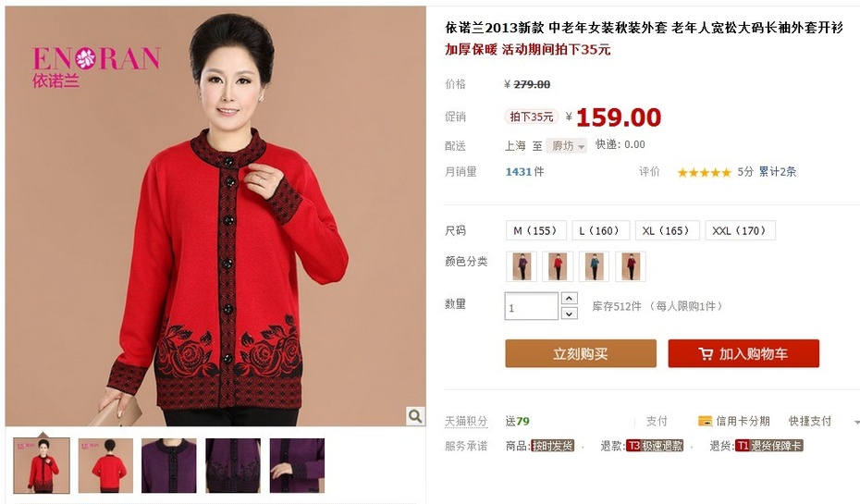The height and width of the screenshot is (504, 860).
Task: Click the T1 退货保障卡 badge
Action: click(769, 446)
